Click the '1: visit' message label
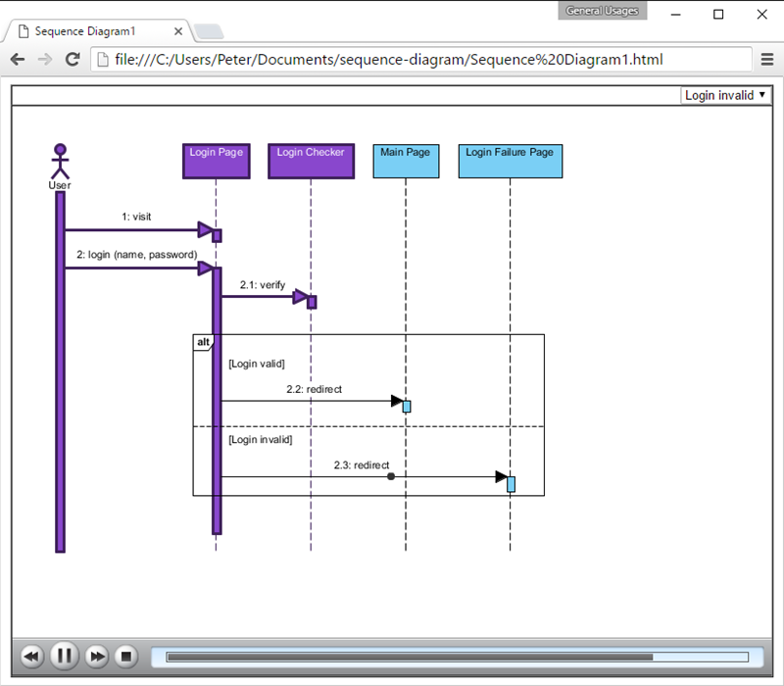Screen dimensions: 784x686 tap(136, 217)
